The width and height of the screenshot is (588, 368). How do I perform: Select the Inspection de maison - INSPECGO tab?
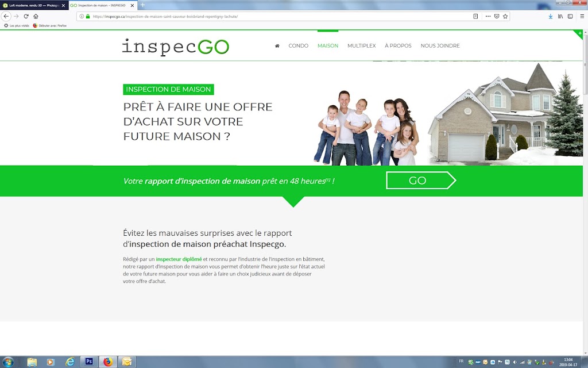tap(103, 5)
